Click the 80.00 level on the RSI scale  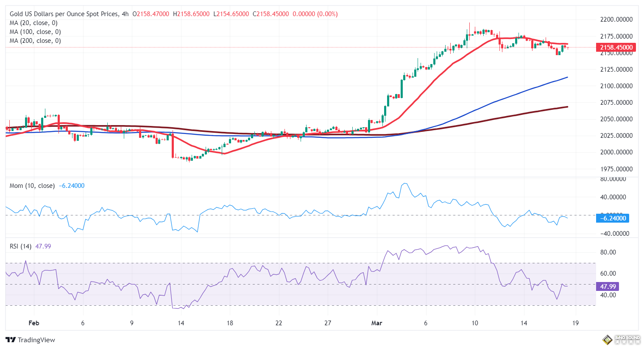click(608, 252)
